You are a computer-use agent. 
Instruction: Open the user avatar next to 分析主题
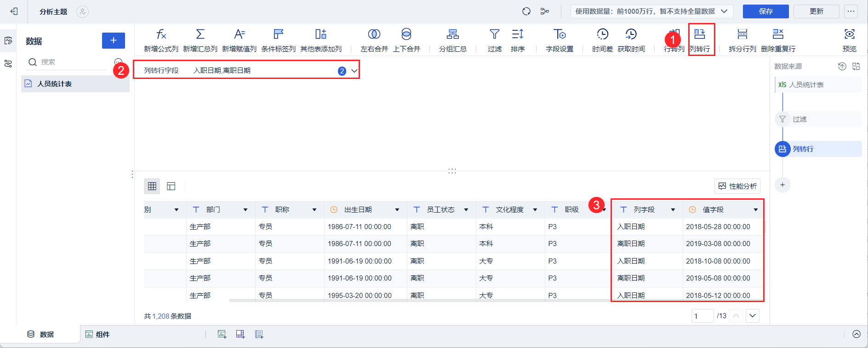click(x=82, y=11)
